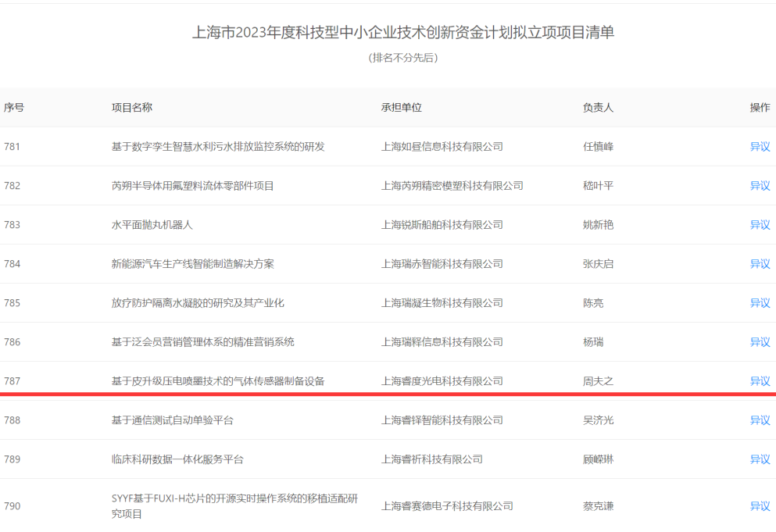Screen dimensions: 776x532
Task: Click 异议 link for row 781
Action: point(760,147)
